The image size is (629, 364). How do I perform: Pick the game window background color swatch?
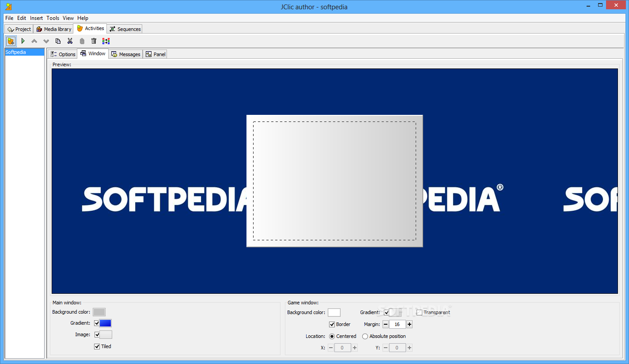click(x=334, y=313)
